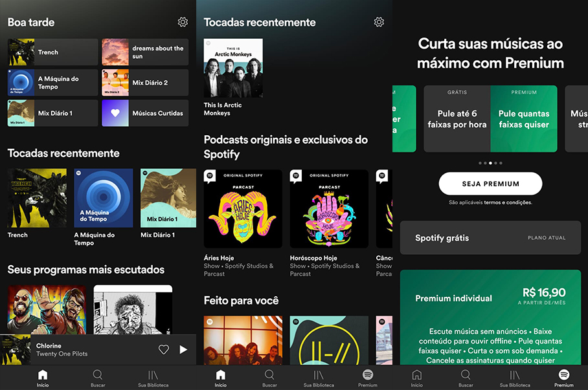Tap PREMIUM Pule quantas faixas quiser card

coord(524,119)
